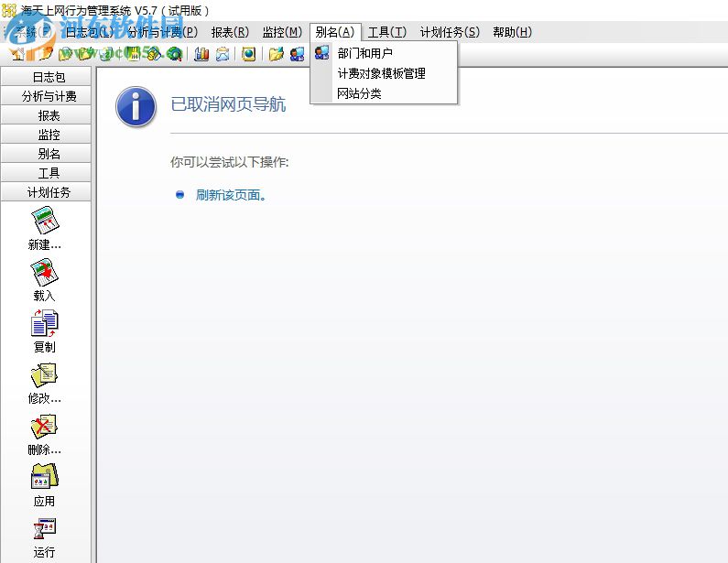Click the 载入 load icon in sidebar

click(x=45, y=272)
